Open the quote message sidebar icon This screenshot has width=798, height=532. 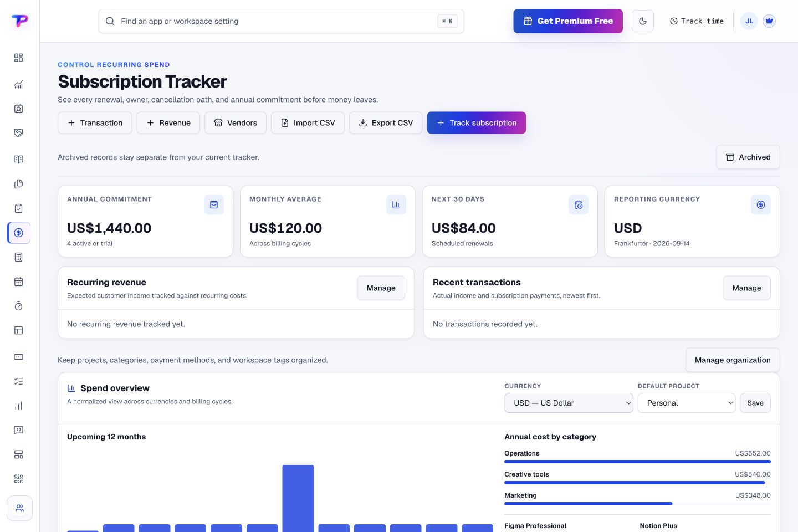point(18,430)
